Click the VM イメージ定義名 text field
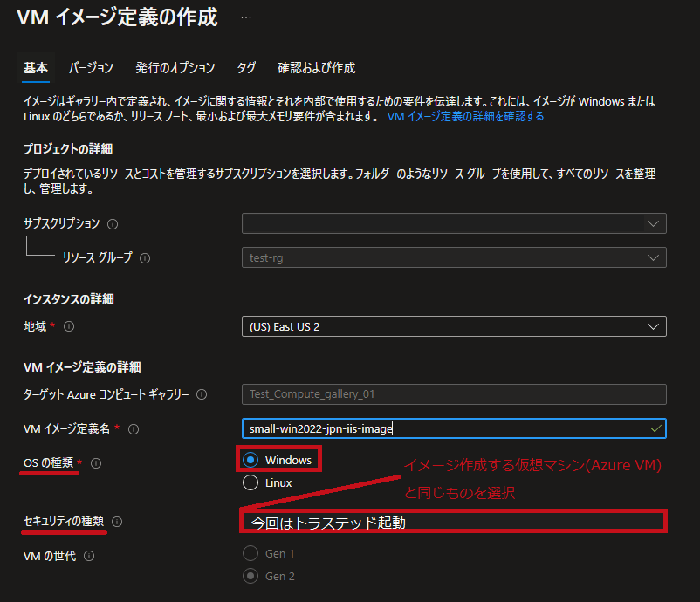Image resolution: width=700 pixels, height=602 pixels. (x=454, y=428)
